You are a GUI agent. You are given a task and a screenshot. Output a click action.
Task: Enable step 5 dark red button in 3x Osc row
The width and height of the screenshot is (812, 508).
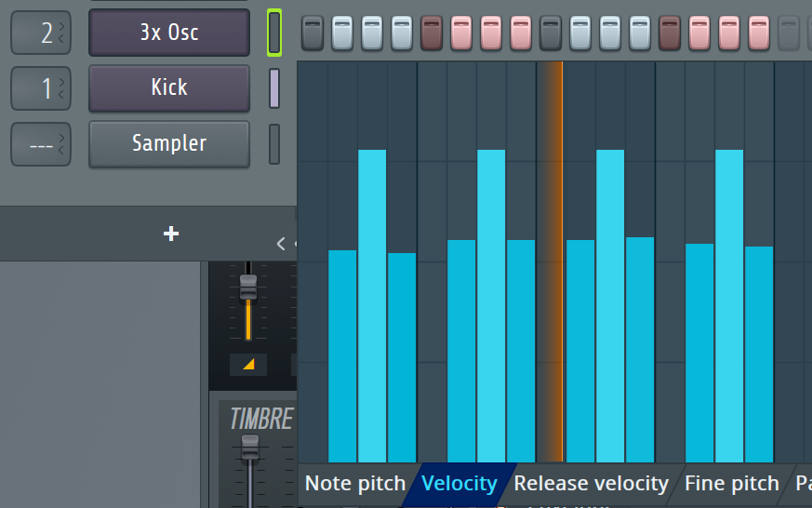432,33
